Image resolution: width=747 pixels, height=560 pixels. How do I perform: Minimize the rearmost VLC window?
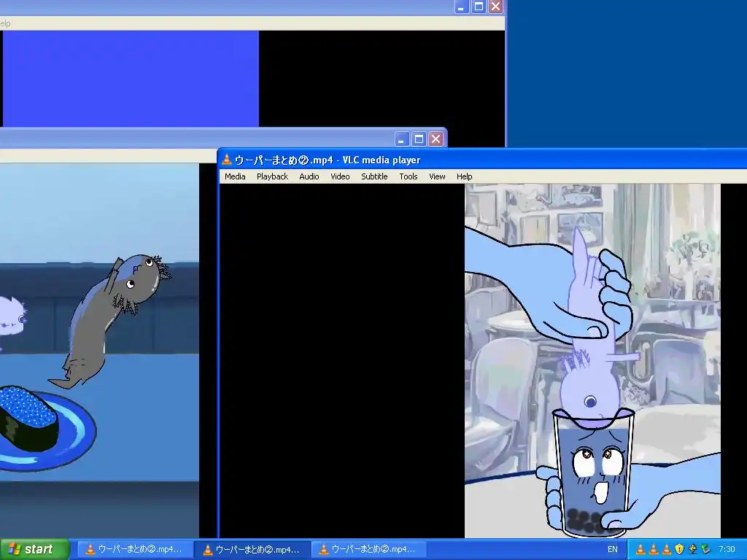point(461,7)
